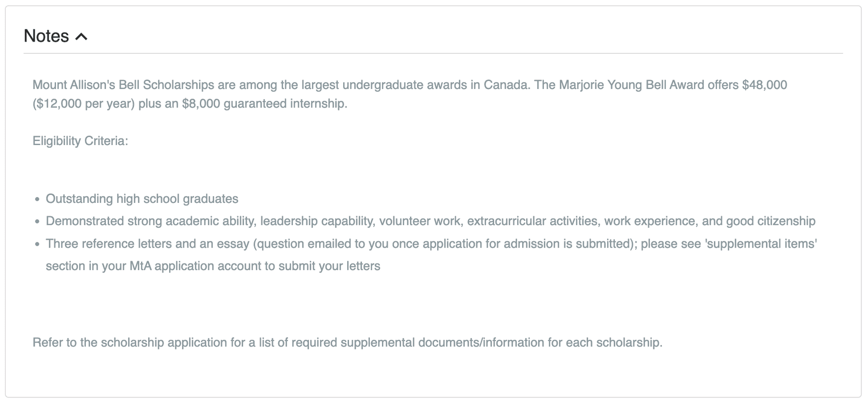Click the Notes heading text
The height and width of the screenshot is (404, 868).
tap(46, 36)
